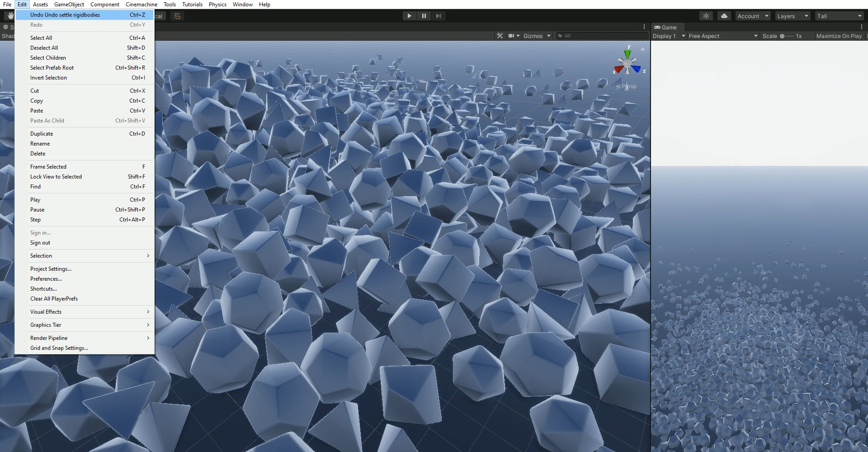Image resolution: width=868 pixels, height=452 pixels.
Task: Open the Physics menu
Action: coord(217,4)
